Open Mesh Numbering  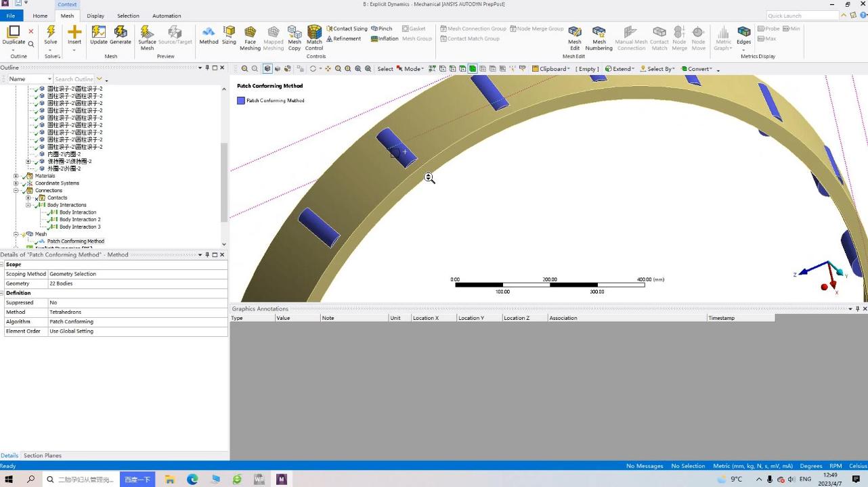(599, 38)
